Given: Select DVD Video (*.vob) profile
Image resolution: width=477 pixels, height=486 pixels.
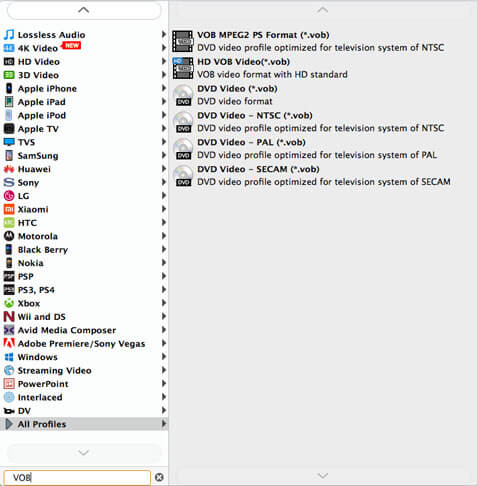Looking at the screenshot, I should 323,95.
